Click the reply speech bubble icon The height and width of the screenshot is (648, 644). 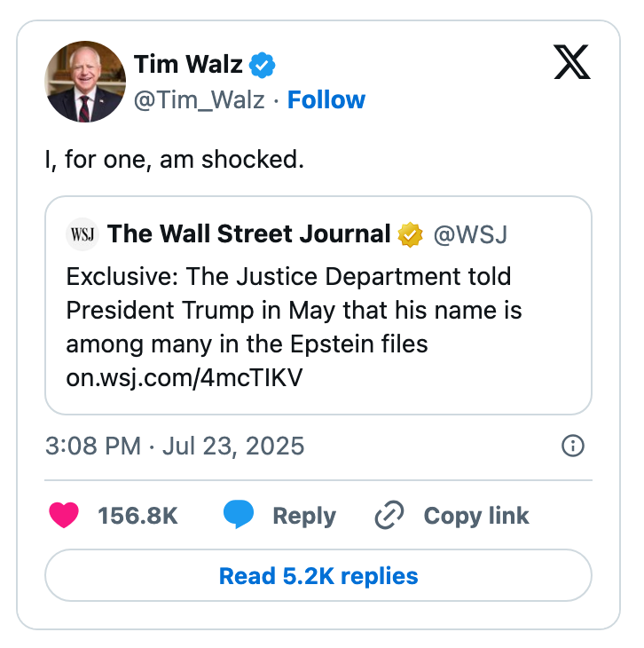point(239,516)
